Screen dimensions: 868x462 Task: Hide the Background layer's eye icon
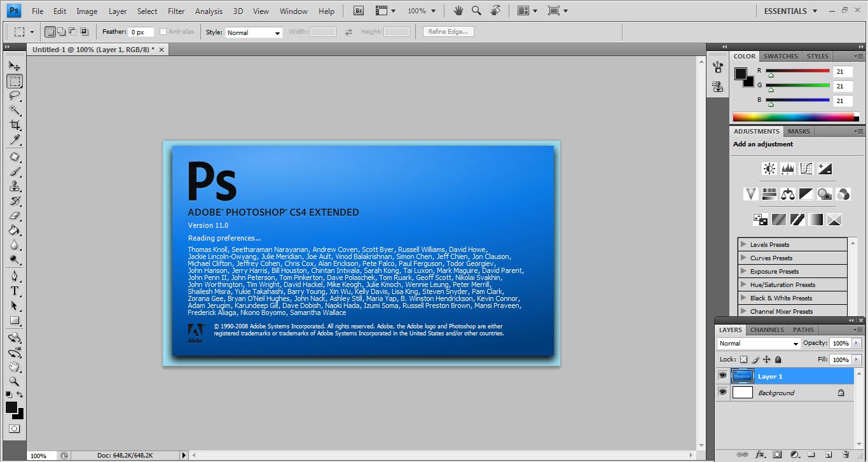click(722, 393)
